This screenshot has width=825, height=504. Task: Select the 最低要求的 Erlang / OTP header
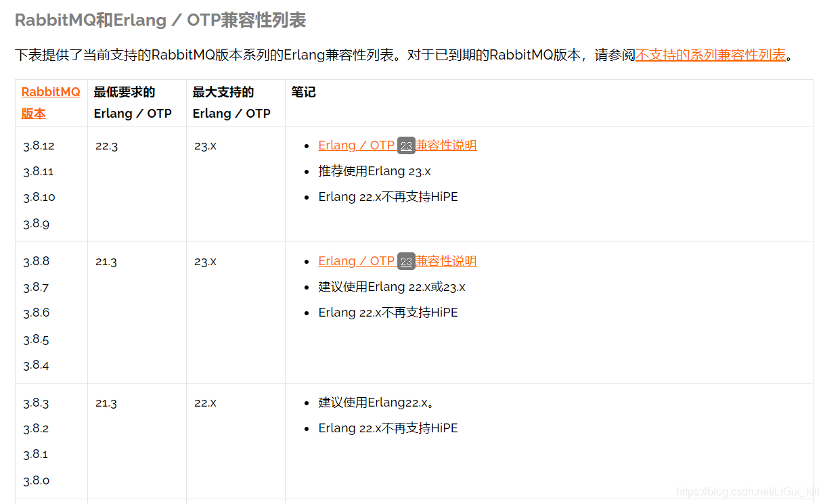pyautogui.click(x=133, y=103)
